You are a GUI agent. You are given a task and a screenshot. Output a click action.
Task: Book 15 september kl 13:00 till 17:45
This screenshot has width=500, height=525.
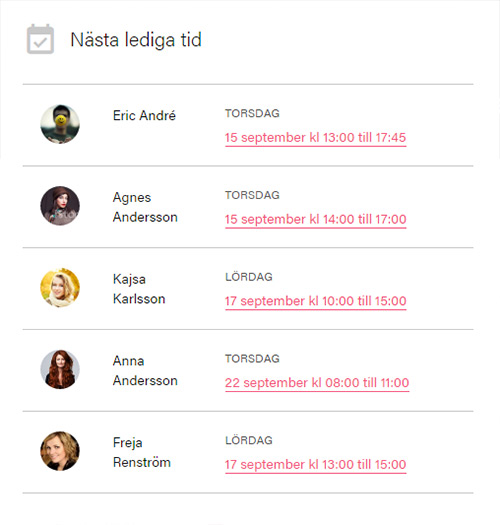pos(315,138)
